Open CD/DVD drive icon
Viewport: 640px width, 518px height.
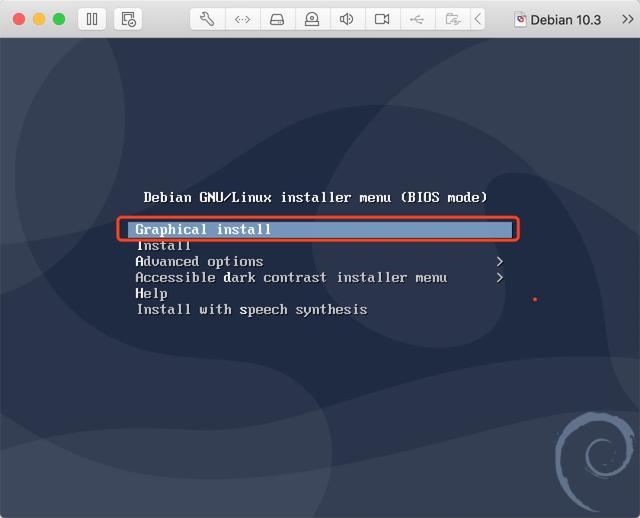coord(312,19)
